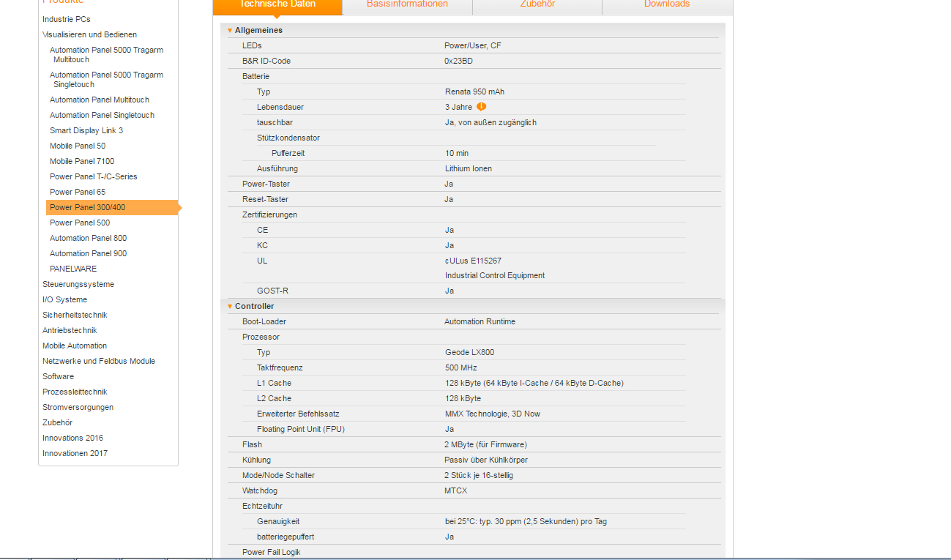Click the 500 MHz Taktfrequenz value

pyautogui.click(x=460, y=367)
